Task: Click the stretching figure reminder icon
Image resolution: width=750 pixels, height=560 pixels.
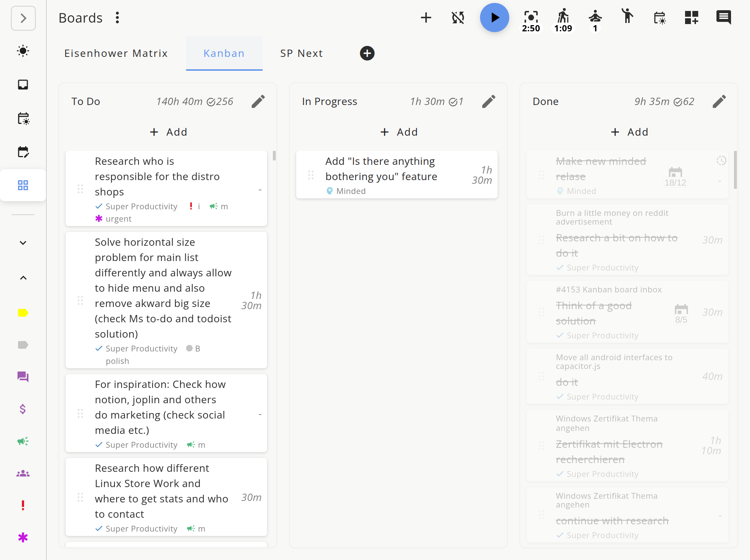Action: pyautogui.click(x=627, y=17)
